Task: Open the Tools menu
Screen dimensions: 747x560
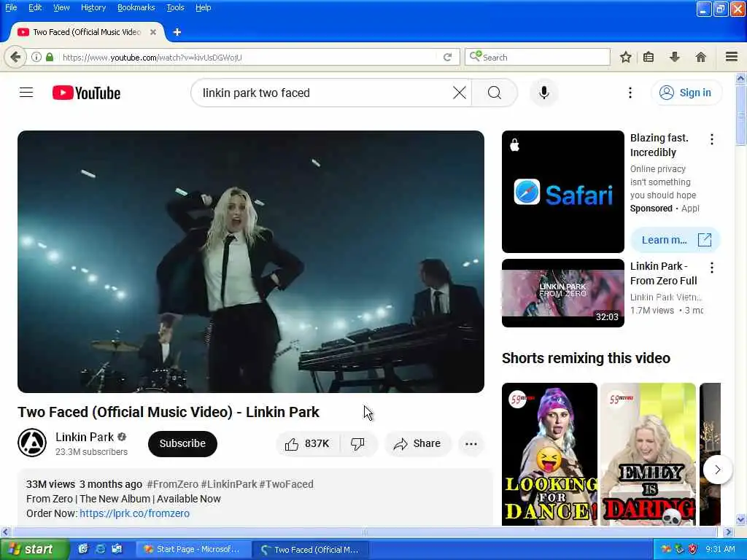Action: (175, 7)
